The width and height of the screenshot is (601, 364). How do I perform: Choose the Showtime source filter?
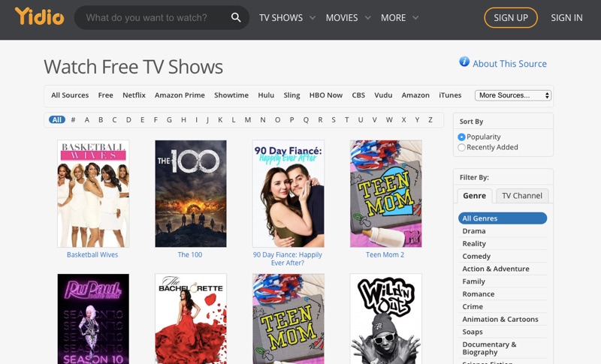pos(231,95)
